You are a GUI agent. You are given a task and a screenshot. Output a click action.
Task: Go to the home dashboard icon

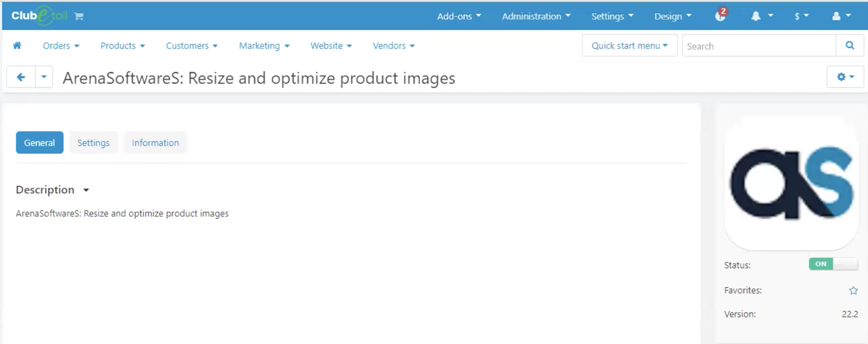point(17,46)
